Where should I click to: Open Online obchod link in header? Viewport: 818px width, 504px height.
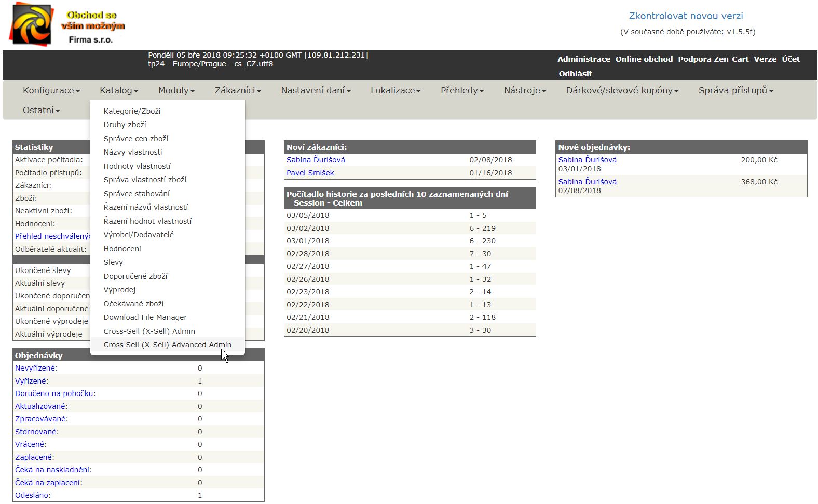pos(644,59)
